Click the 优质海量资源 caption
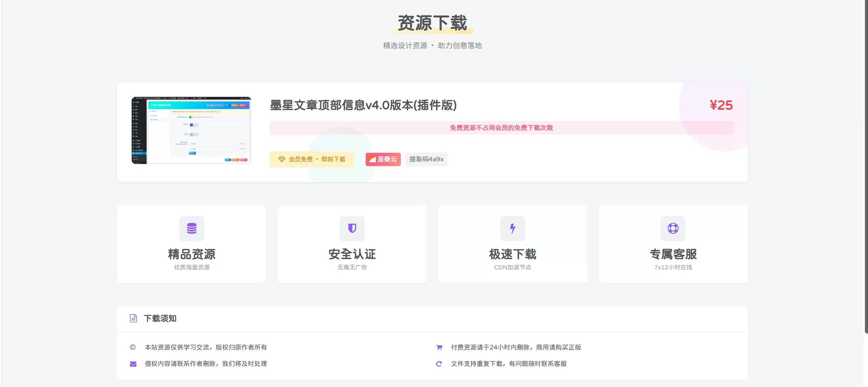Viewport: 868px width, 387px height. click(x=192, y=267)
